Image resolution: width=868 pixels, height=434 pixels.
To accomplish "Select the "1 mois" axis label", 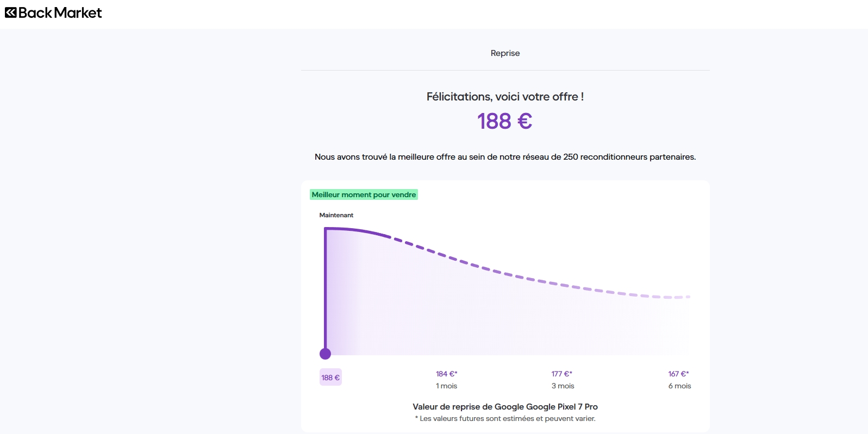I will [446, 386].
